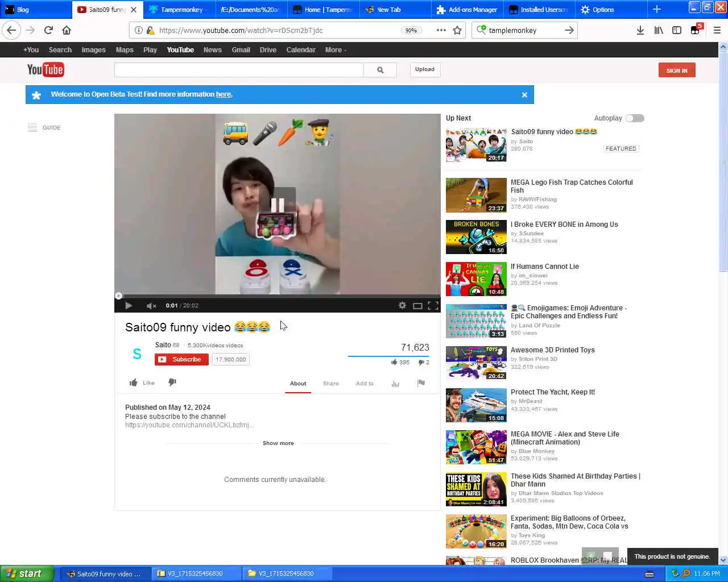Go to browser home page
Screen dimensions: 728x582
tap(67, 30)
